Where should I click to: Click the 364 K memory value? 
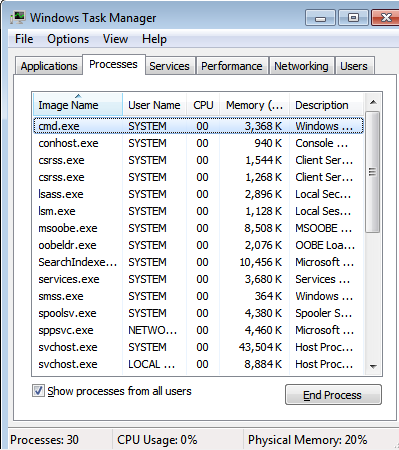(268, 296)
